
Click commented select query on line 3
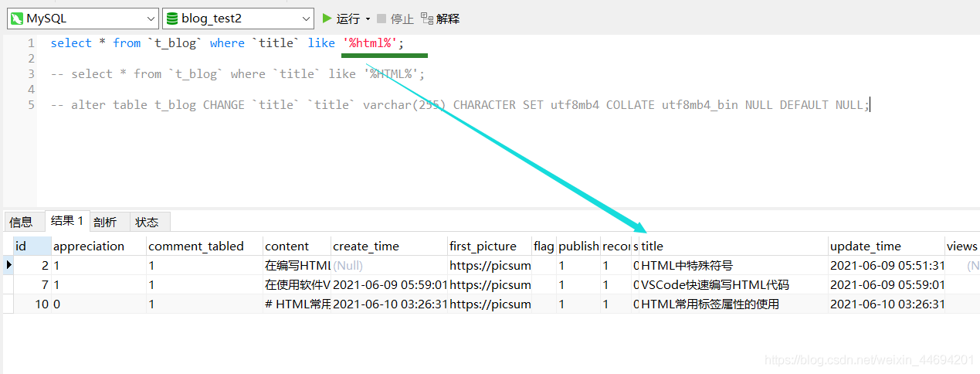238,74
